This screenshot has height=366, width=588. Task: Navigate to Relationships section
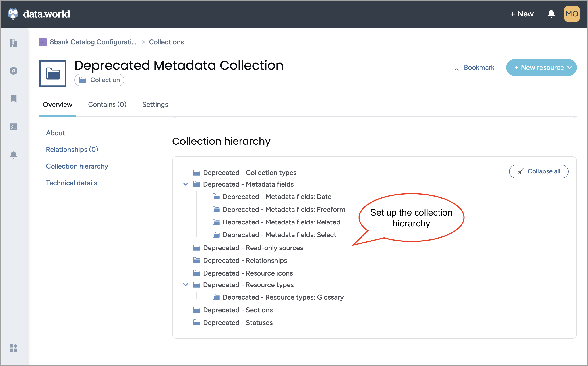[72, 149]
